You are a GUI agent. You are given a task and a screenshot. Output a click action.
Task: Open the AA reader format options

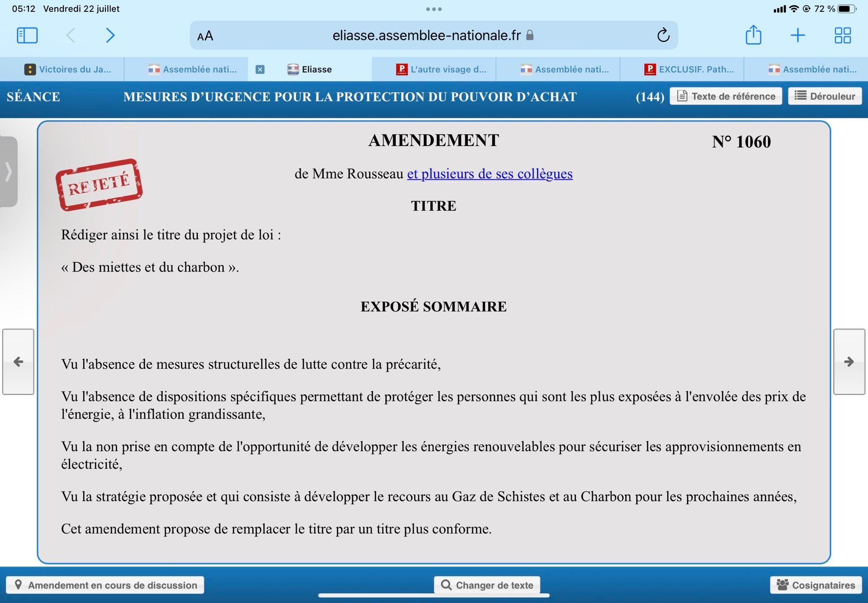pos(205,36)
